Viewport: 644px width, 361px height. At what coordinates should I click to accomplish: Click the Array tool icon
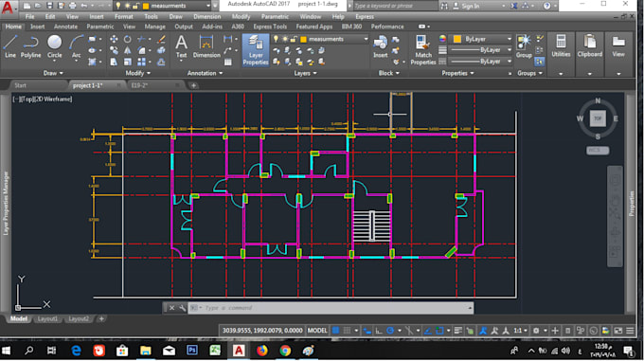pyautogui.click(x=141, y=62)
